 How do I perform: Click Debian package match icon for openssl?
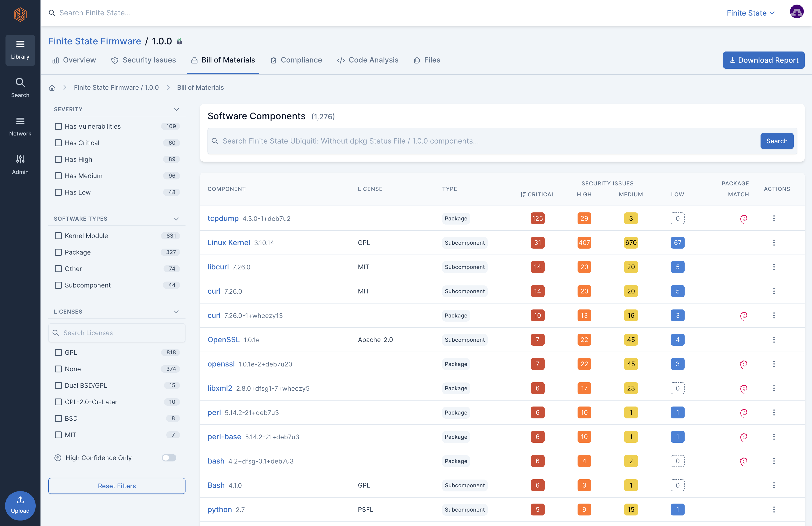[743, 364]
